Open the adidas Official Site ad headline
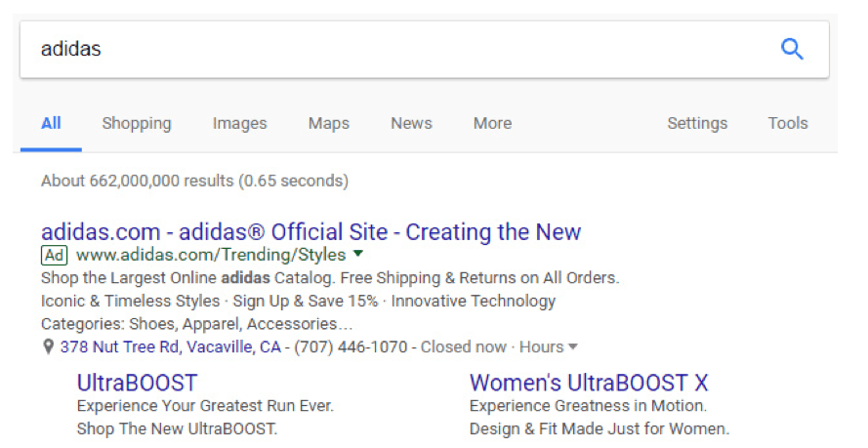This screenshot has height=448, width=868. [310, 232]
